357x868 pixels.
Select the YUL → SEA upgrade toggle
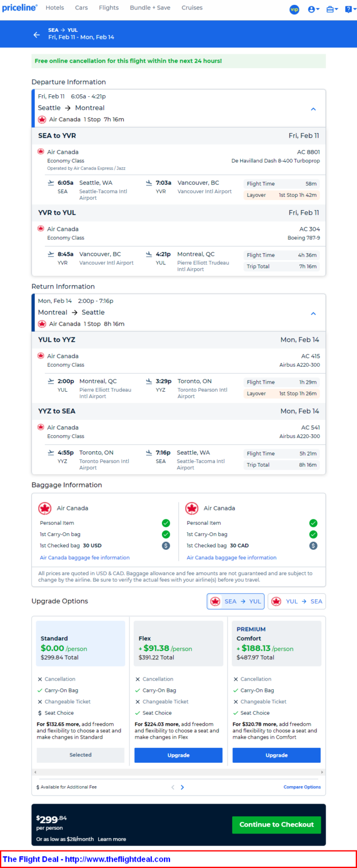click(297, 601)
